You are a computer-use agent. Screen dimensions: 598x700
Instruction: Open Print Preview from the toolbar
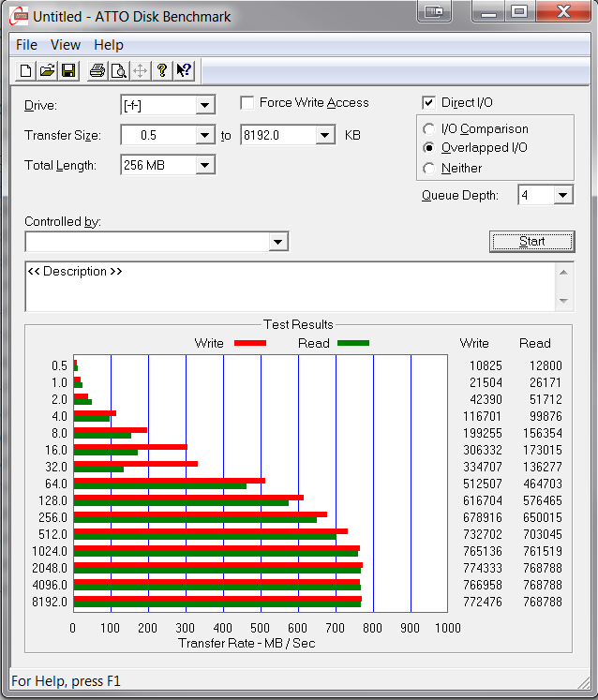pos(119,70)
